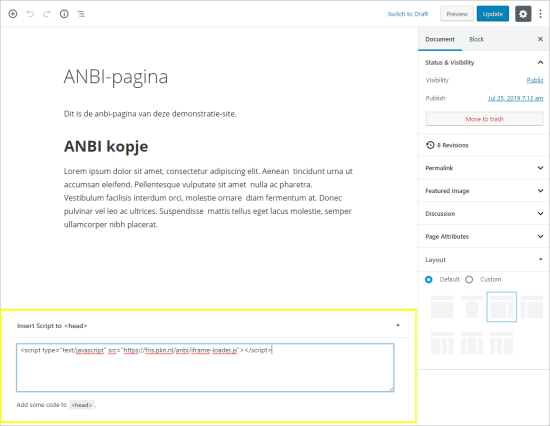Viewport: 550px width, 426px height.
Task: Open the 8 Revisions history
Action: [x=447, y=145]
